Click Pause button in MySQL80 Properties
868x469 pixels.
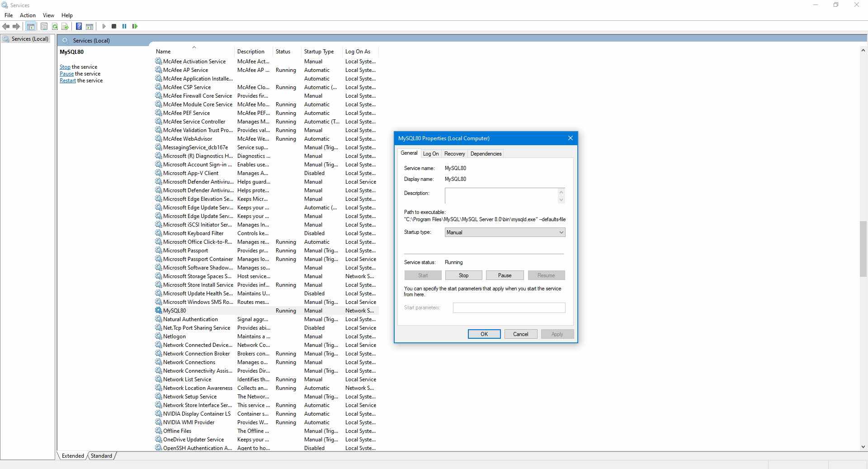pyautogui.click(x=505, y=275)
